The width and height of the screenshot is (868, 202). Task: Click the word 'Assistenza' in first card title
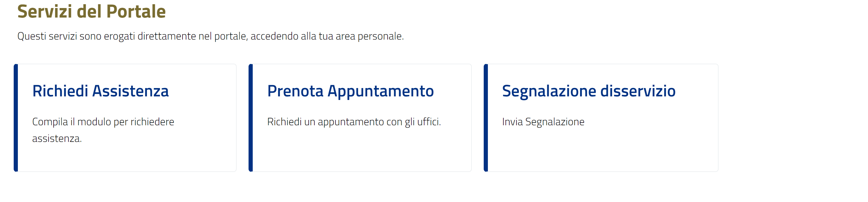click(x=130, y=91)
